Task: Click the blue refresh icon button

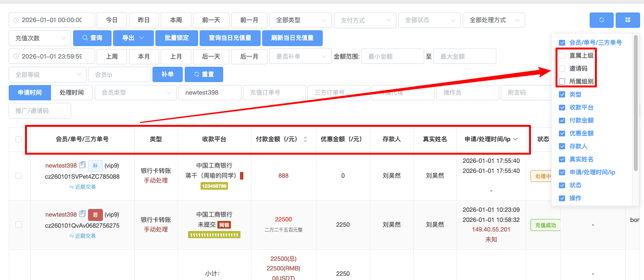Action: pos(601,20)
